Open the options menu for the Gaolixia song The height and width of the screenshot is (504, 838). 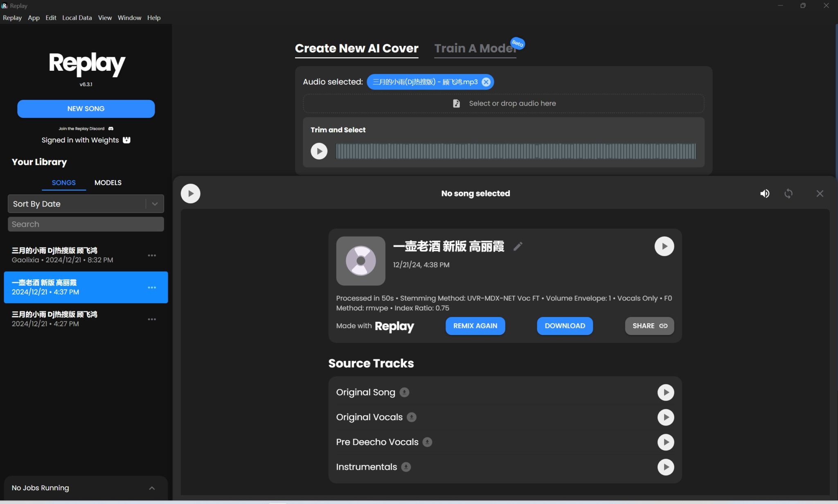coord(152,255)
